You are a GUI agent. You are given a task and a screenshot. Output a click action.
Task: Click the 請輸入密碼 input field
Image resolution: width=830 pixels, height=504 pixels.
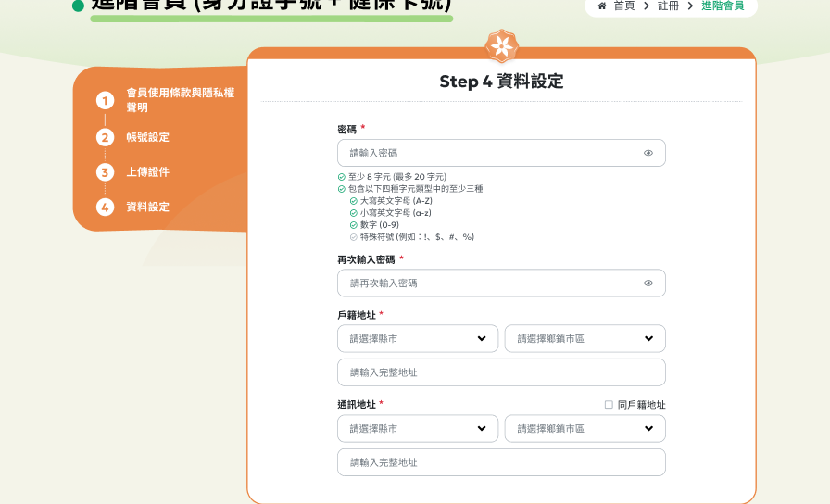coord(491,153)
